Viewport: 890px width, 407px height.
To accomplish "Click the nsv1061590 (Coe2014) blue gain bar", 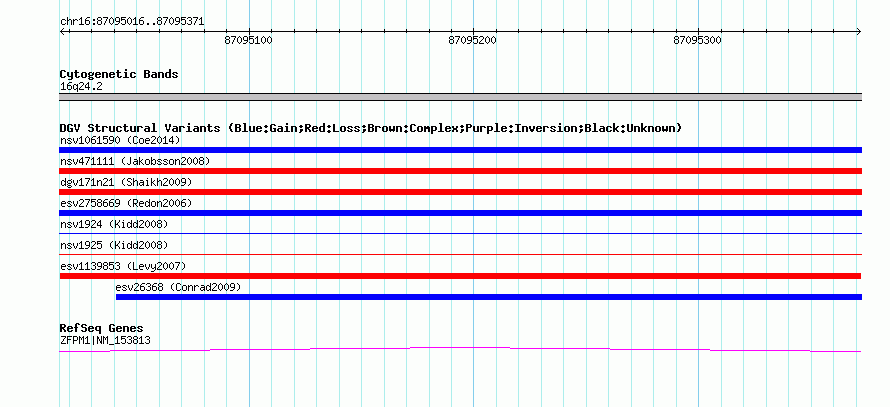I will coord(460,150).
